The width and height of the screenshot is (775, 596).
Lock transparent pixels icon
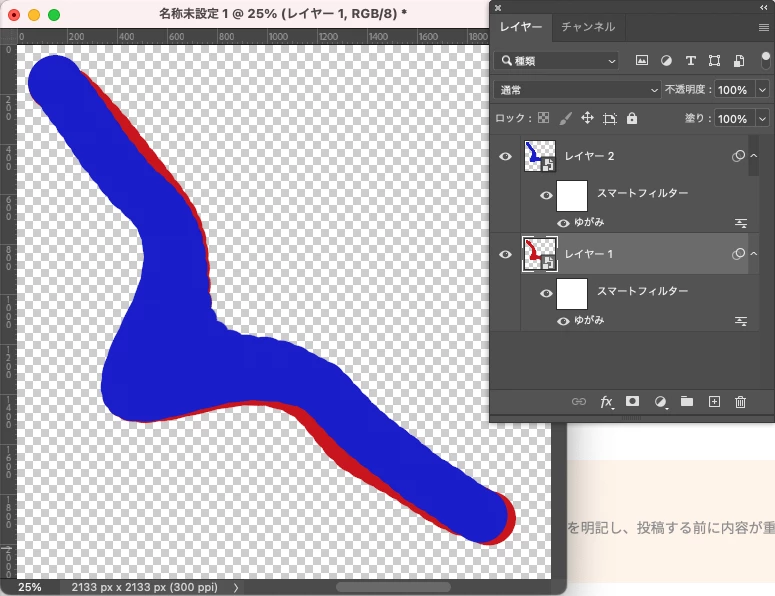pos(543,118)
